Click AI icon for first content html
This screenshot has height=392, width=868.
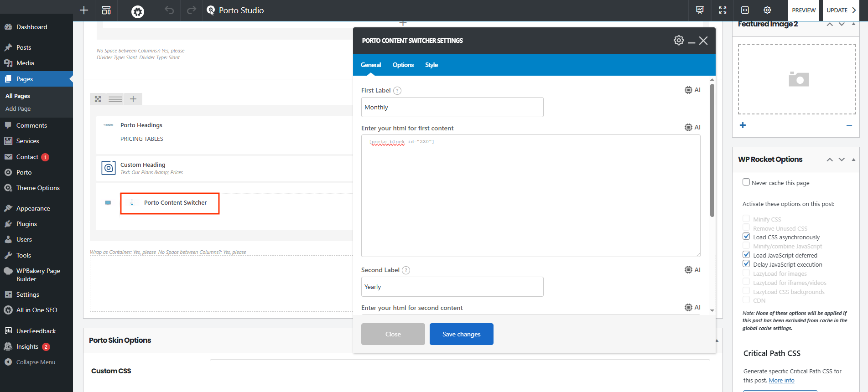[692, 127]
